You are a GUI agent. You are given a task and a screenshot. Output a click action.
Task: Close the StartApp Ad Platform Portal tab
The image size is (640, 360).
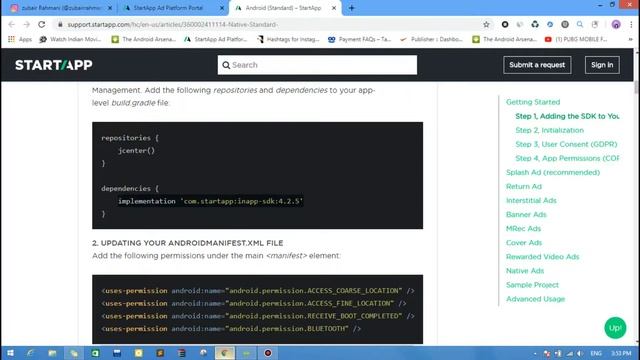coord(222,8)
